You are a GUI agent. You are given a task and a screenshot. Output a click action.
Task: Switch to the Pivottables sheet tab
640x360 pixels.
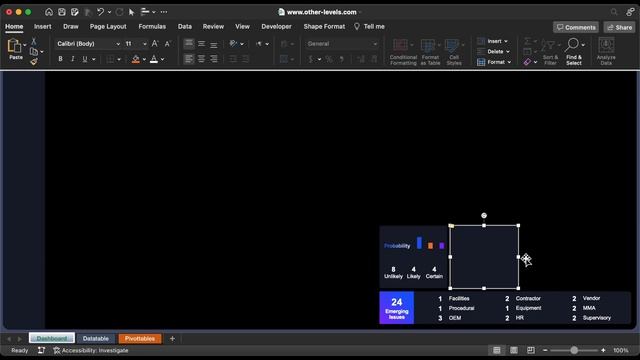[x=140, y=338]
